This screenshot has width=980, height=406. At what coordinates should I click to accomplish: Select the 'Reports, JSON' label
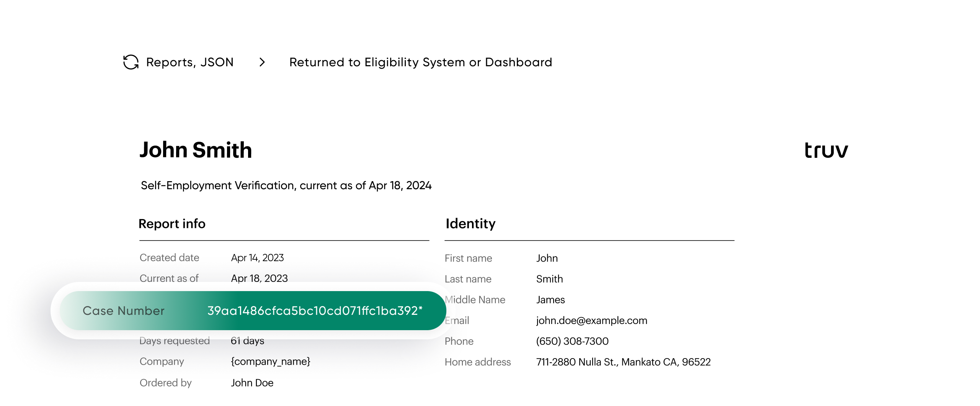(189, 62)
